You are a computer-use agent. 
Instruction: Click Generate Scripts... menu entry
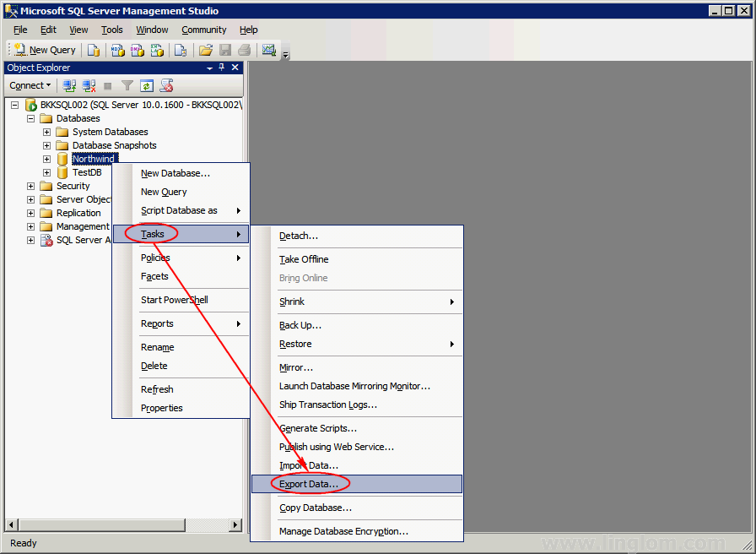[357, 428]
